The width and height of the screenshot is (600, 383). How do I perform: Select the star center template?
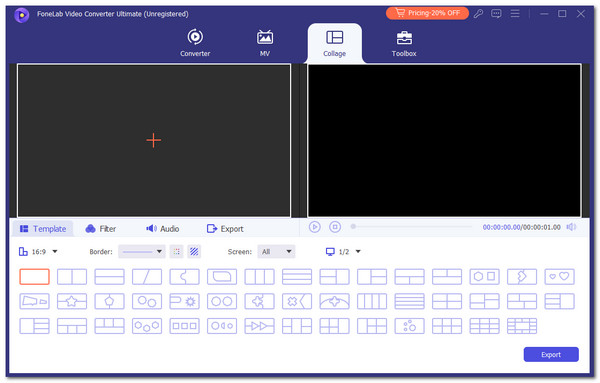pyautogui.click(x=72, y=302)
